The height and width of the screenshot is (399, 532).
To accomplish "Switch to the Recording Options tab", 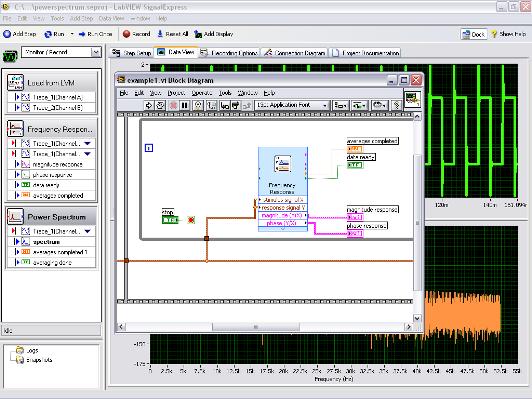I will [x=229, y=53].
